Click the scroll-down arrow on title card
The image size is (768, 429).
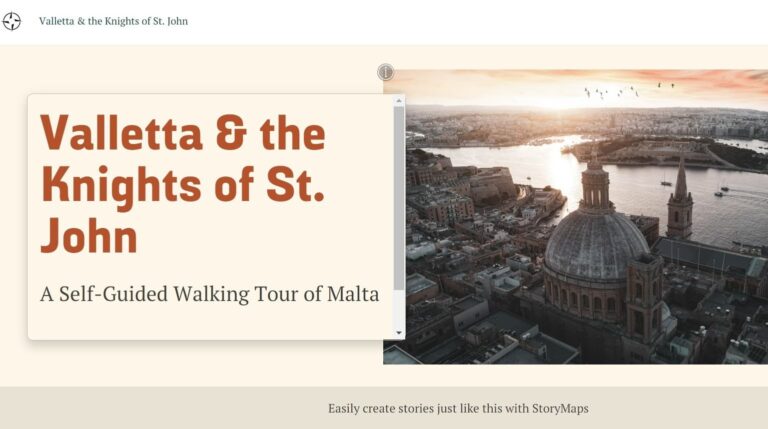click(x=399, y=332)
